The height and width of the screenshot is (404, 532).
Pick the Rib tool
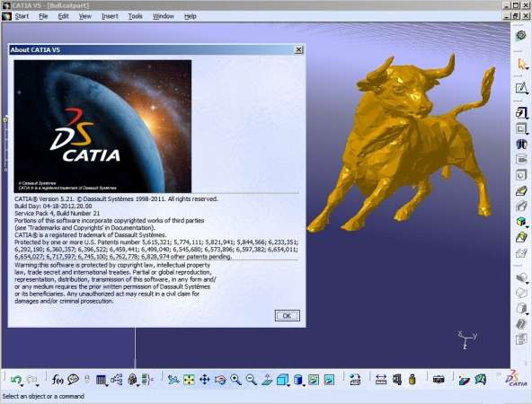(x=521, y=190)
